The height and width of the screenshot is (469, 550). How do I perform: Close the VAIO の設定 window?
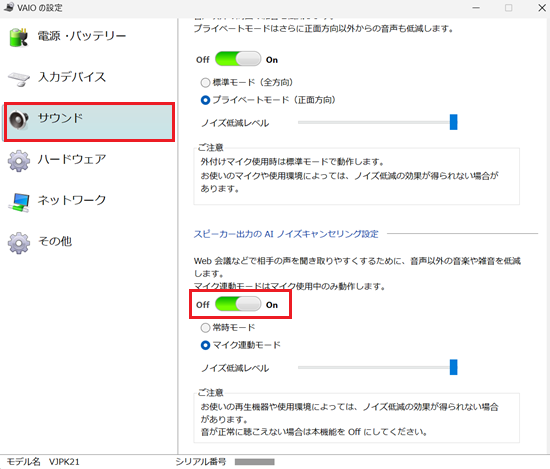542,8
